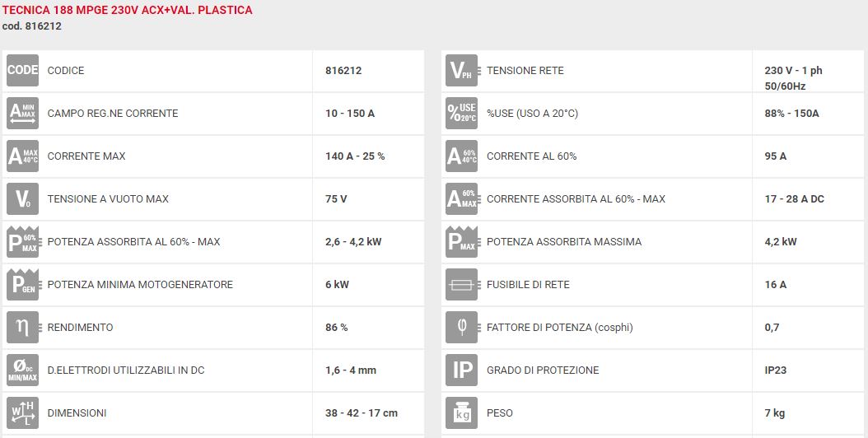Click the V PH mains voltage icon

[x=462, y=70]
